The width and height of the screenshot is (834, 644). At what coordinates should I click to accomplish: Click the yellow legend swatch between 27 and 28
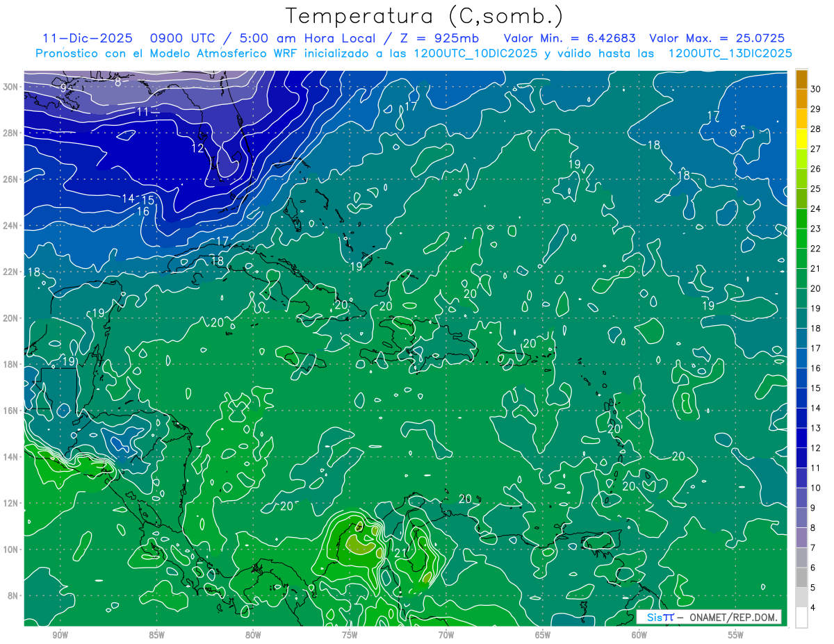click(801, 138)
